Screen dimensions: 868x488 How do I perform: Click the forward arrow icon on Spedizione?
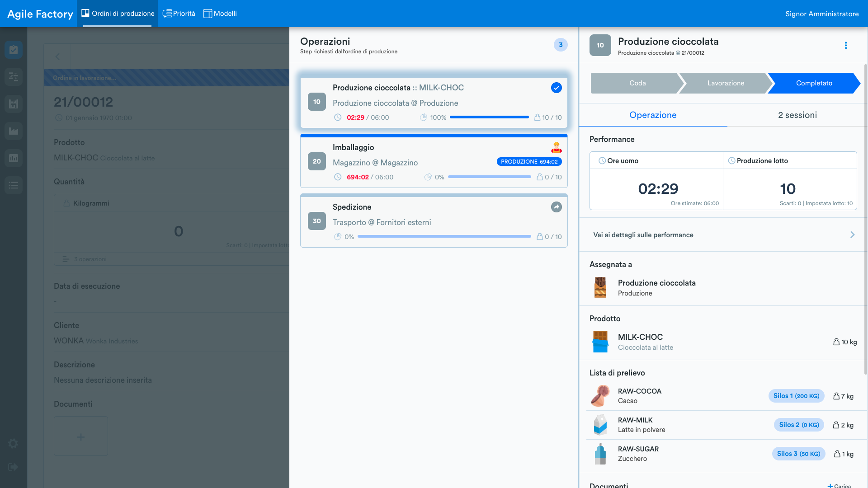[557, 207]
